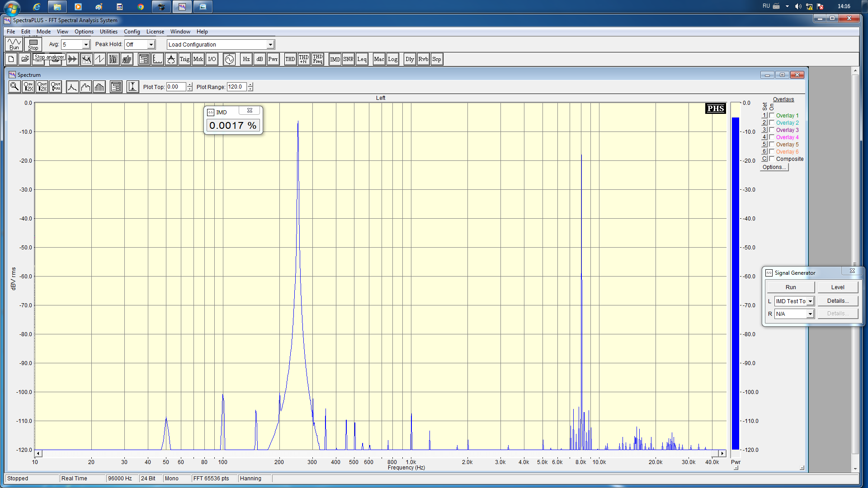This screenshot has width=868, height=488.
Task: Click the Plot Top value field
Action: (176, 87)
